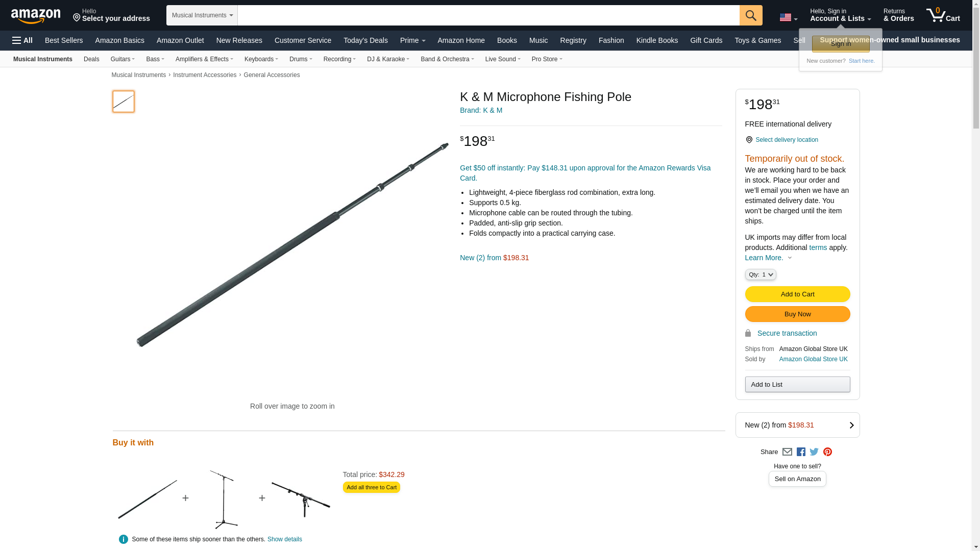Image resolution: width=980 pixels, height=551 pixels.
Task: Click the Add to Cart button
Action: 797,294
